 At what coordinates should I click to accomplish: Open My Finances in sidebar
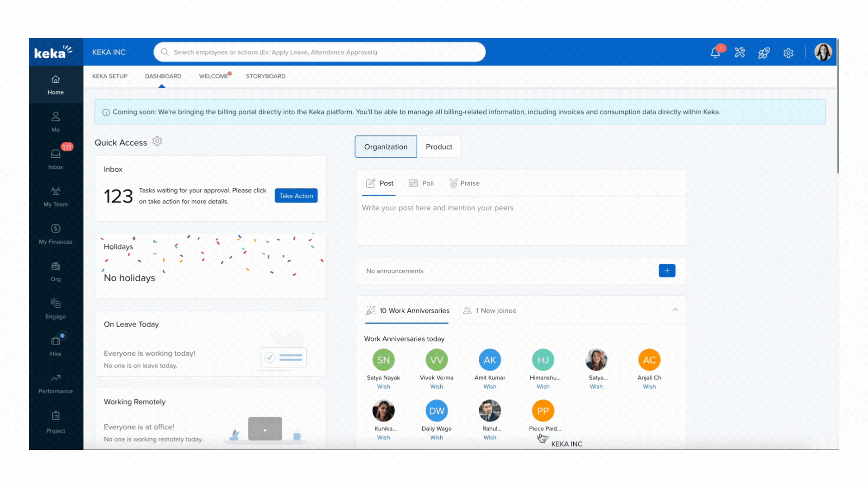(56, 234)
